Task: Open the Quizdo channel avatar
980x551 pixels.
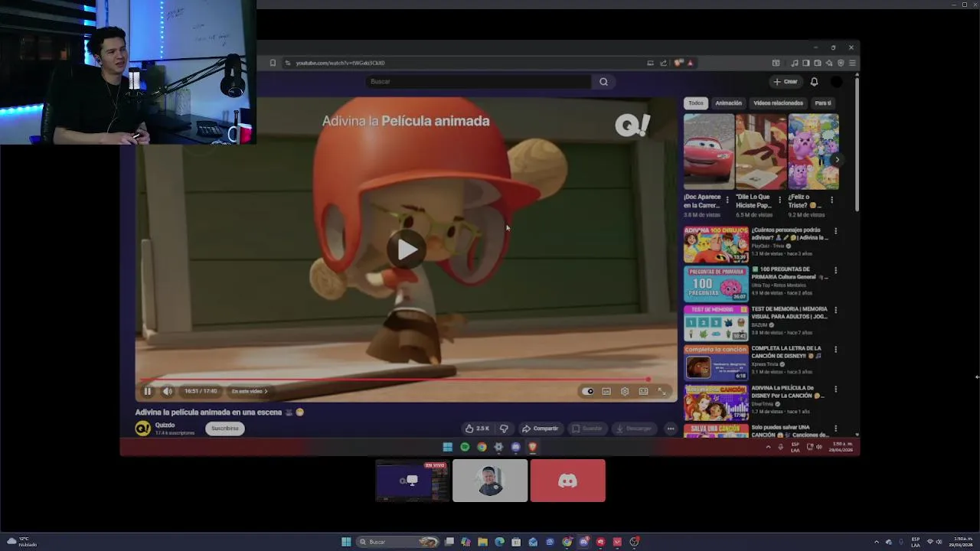Action: pyautogui.click(x=142, y=429)
